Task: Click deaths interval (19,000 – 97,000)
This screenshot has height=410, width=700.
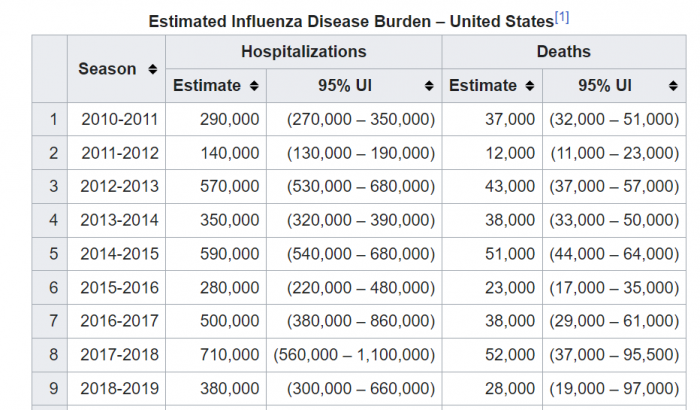Action: [613, 390]
